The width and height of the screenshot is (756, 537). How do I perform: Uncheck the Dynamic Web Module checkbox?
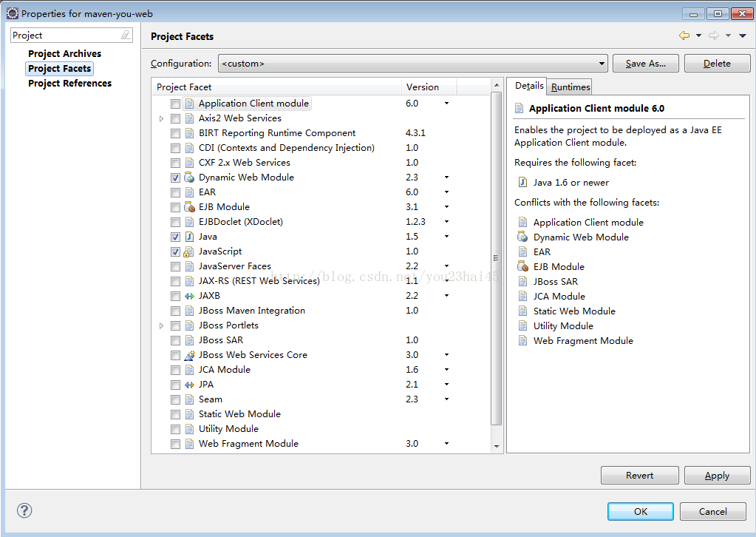175,178
